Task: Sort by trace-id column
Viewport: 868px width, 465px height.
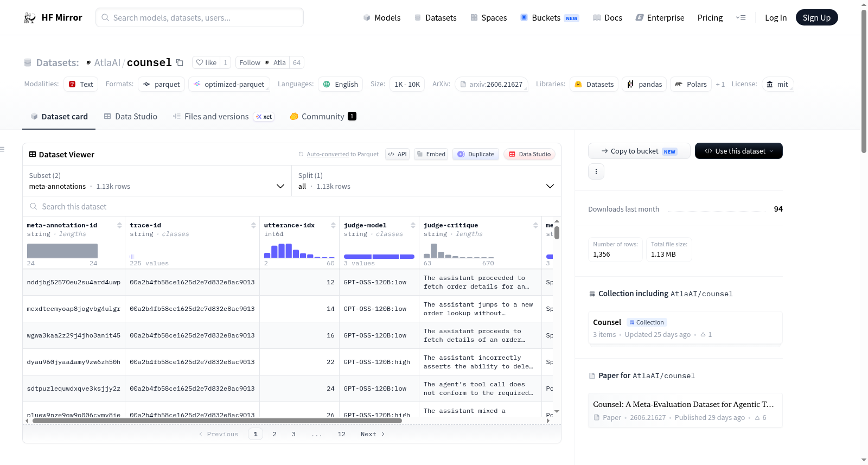Action: coord(253,225)
